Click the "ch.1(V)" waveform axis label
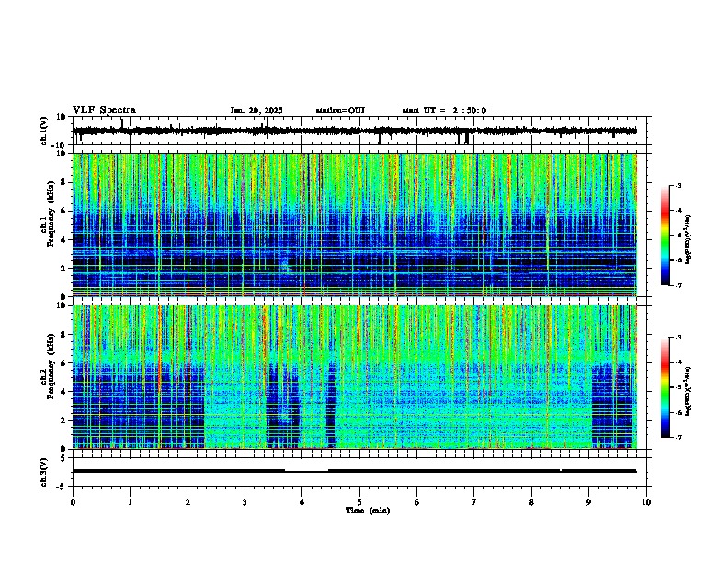This screenshot has height=563, width=728. [44, 131]
